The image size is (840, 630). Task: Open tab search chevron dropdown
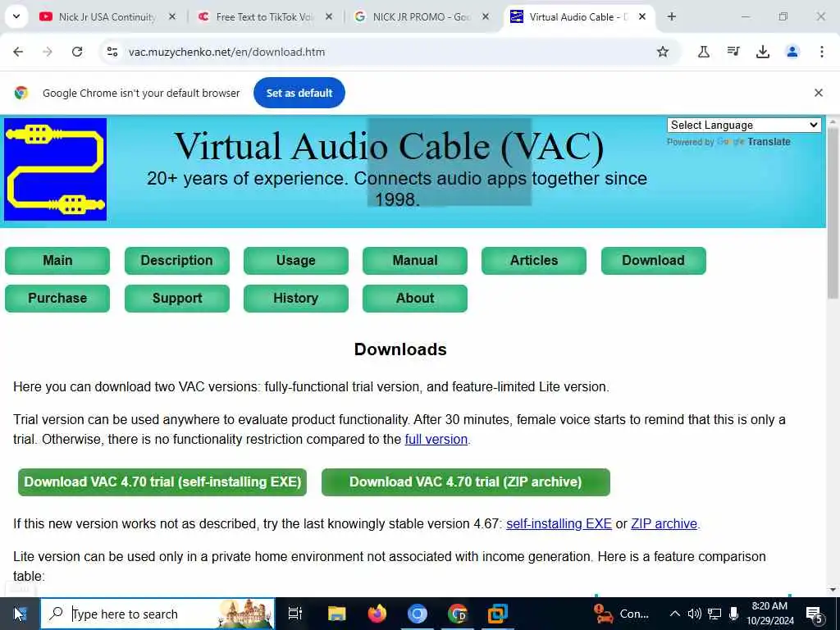tap(16, 16)
